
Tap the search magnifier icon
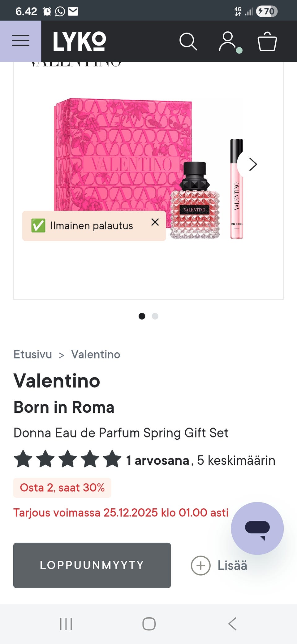188,41
